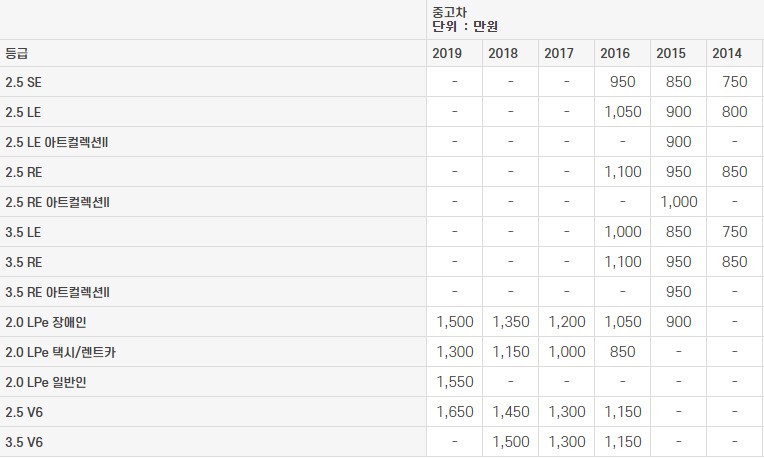Click the 2.0 LPe 일반인 price 1,550
764x458 pixels.
455,382
